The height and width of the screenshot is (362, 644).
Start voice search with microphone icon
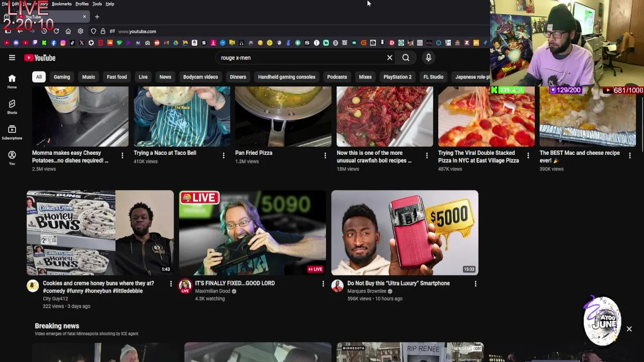pyautogui.click(x=429, y=57)
